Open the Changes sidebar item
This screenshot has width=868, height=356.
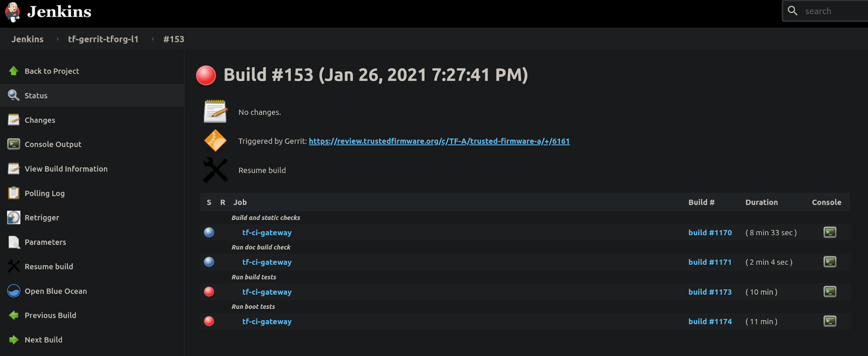coord(40,120)
